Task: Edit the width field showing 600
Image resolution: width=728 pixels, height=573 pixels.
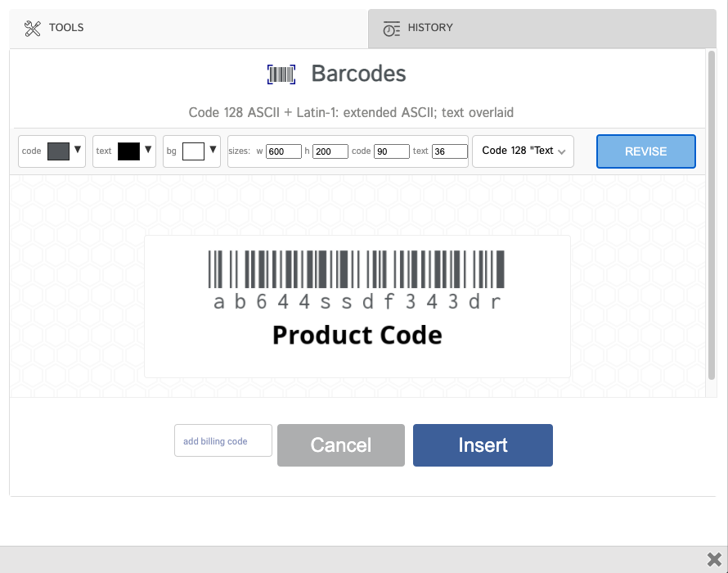Action: tap(283, 151)
